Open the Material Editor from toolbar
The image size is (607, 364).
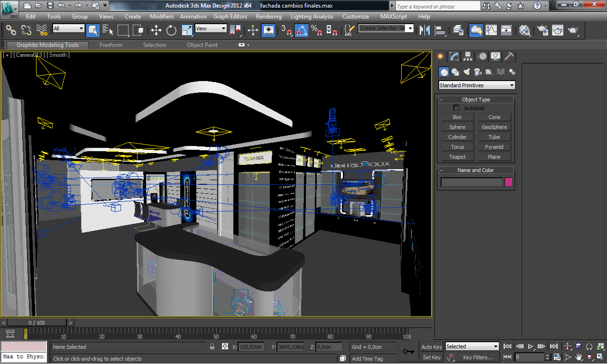(x=524, y=30)
